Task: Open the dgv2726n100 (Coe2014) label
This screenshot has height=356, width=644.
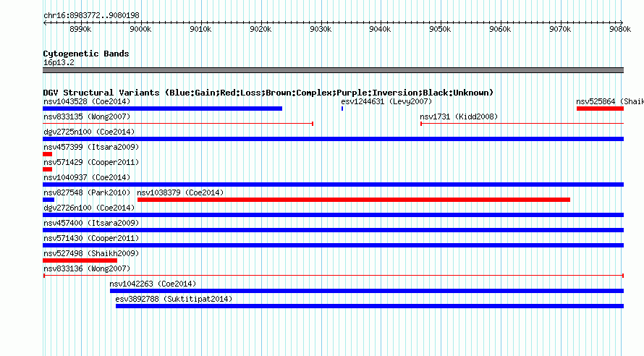Action: pyautogui.click(x=89, y=208)
